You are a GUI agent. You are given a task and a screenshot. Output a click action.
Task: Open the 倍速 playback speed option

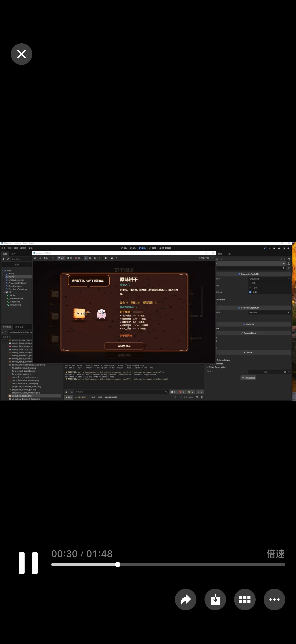point(276,554)
